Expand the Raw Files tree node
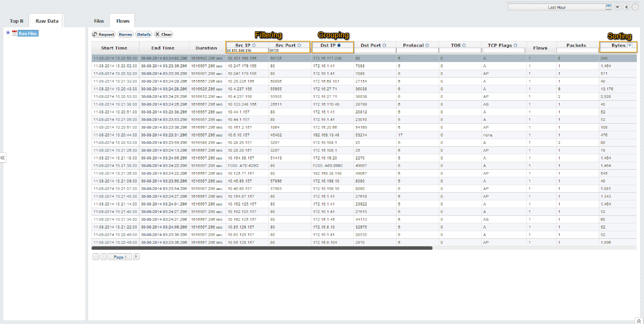This screenshot has width=644, height=324. tap(8, 33)
